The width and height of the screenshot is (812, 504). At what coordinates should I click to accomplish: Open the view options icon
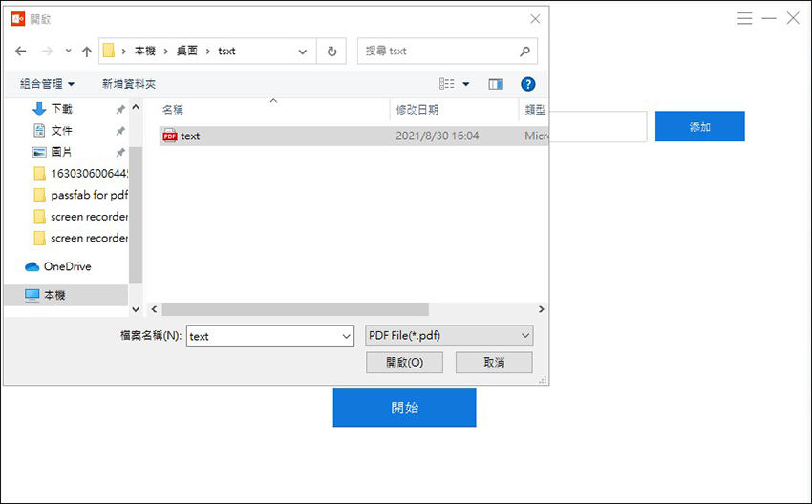pyautogui.click(x=447, y=84)
